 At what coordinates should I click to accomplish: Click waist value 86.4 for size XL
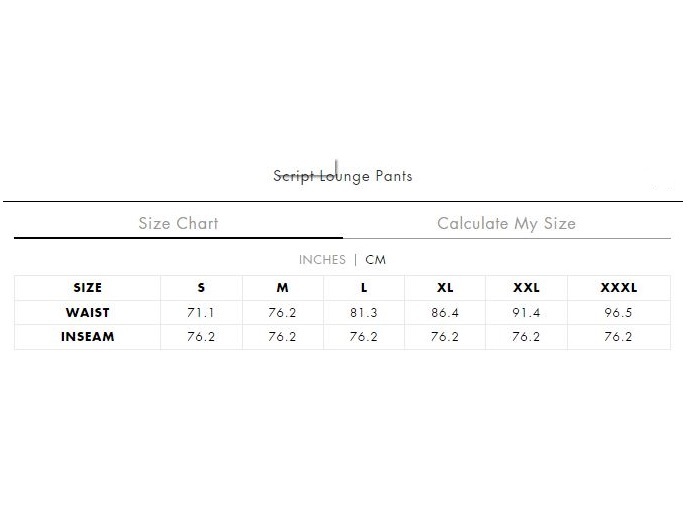point(445,313)
